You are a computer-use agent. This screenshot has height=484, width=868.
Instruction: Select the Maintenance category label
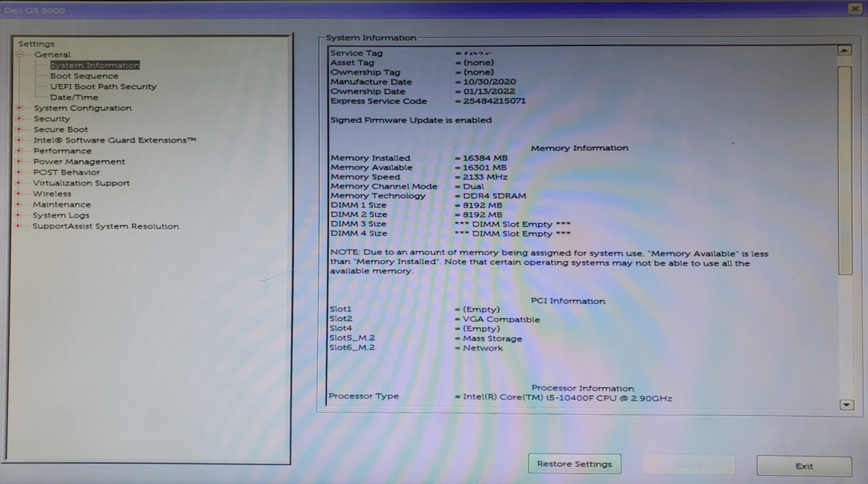click(x=62, y=205)
